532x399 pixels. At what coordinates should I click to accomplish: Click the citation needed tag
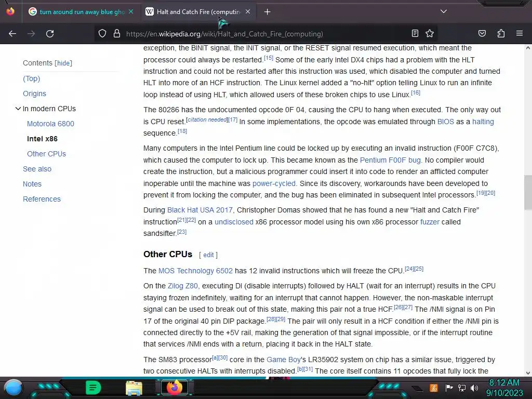pos(207,120)
